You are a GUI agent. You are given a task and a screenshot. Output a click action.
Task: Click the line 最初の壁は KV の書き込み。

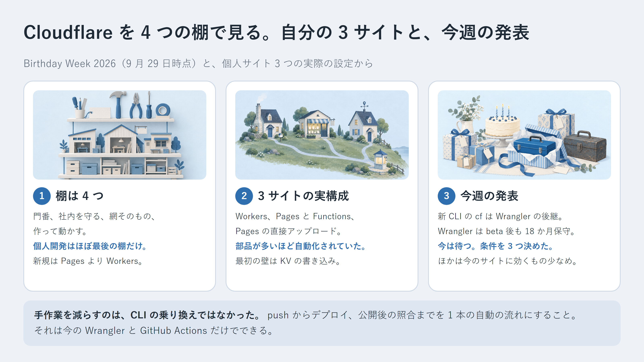coord(288,261)
